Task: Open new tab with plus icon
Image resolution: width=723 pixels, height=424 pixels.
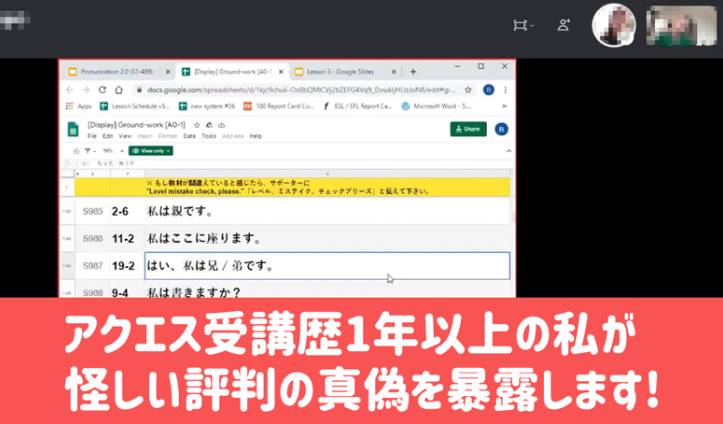Action: click(x=413, y=72)
